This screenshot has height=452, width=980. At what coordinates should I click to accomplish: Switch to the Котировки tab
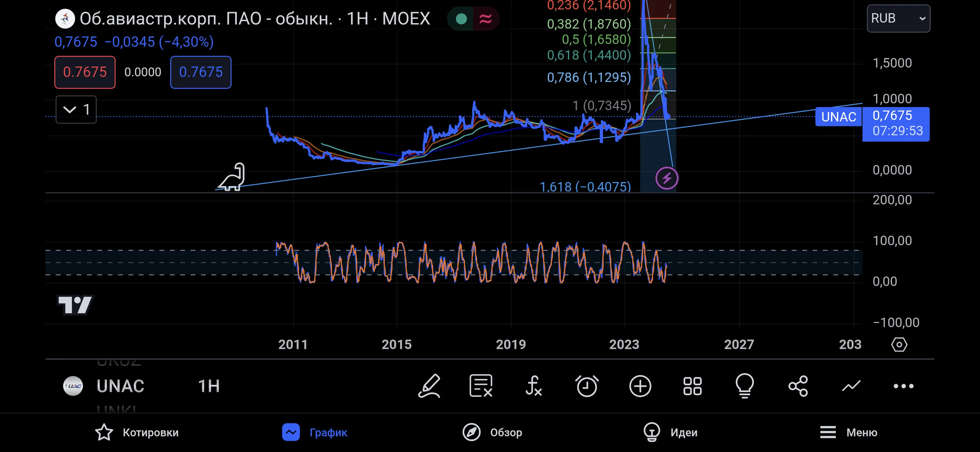click(x=137, y=432)
